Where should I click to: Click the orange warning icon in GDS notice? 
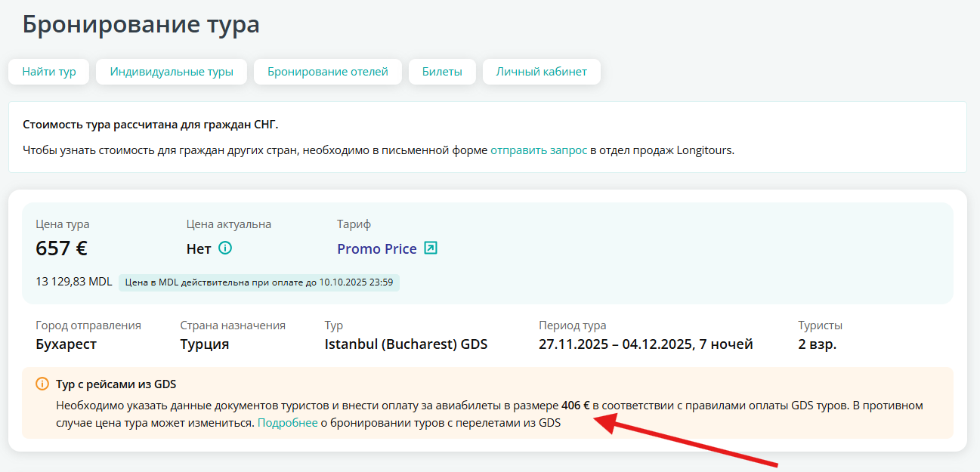42,384
